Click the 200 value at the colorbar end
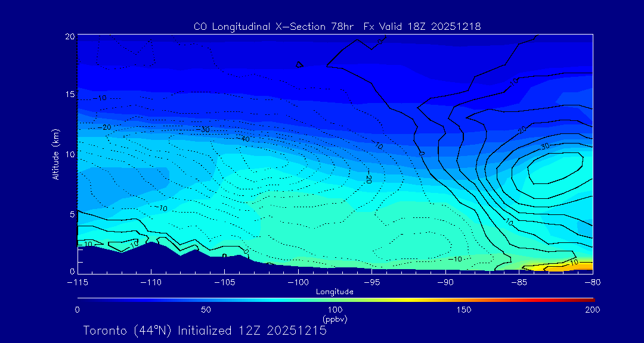This screenshot has height=343, width=644. point(592,310)
